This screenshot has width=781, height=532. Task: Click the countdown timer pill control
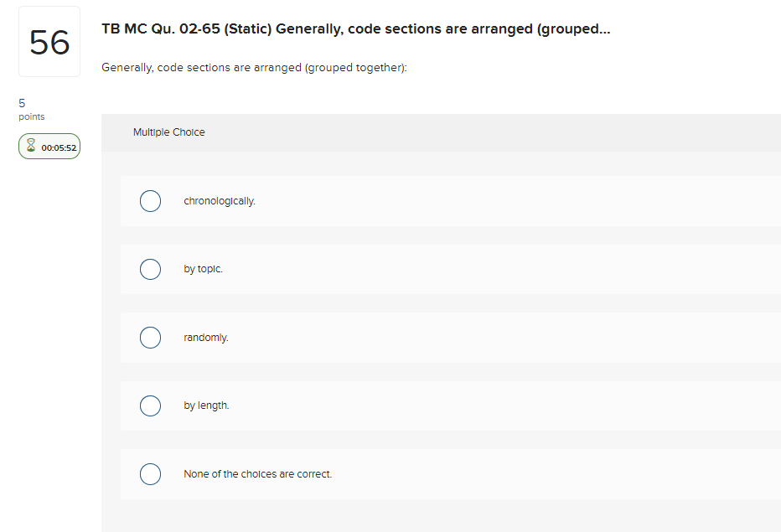pos(49,146)
